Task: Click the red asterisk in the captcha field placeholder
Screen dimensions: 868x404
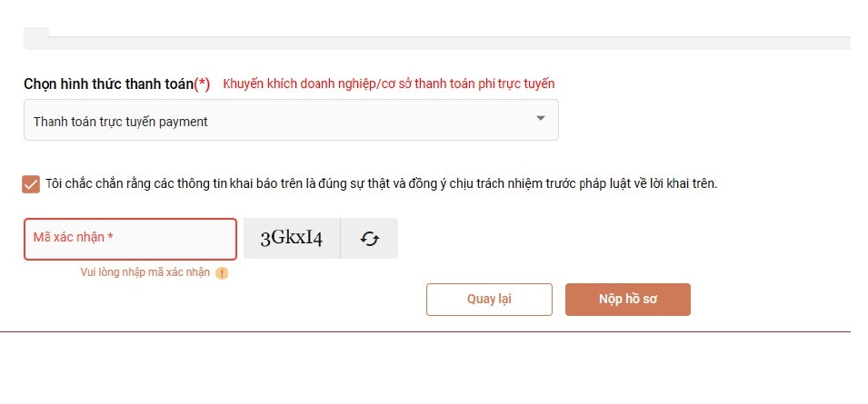Action: [111, 237]
